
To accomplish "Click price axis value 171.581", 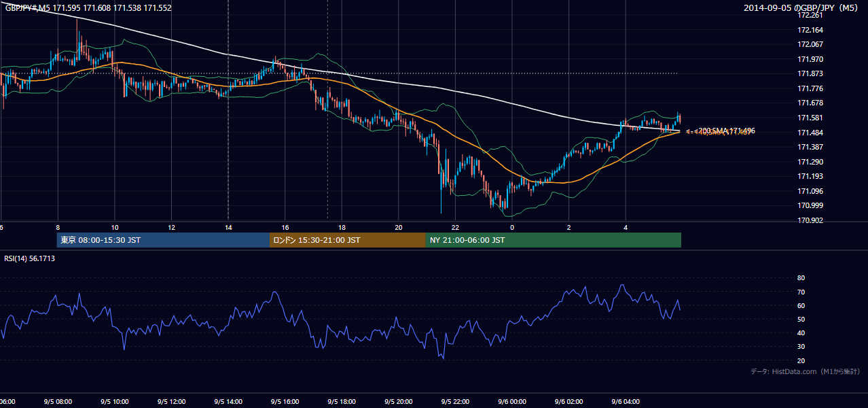I will pos(810,118).
